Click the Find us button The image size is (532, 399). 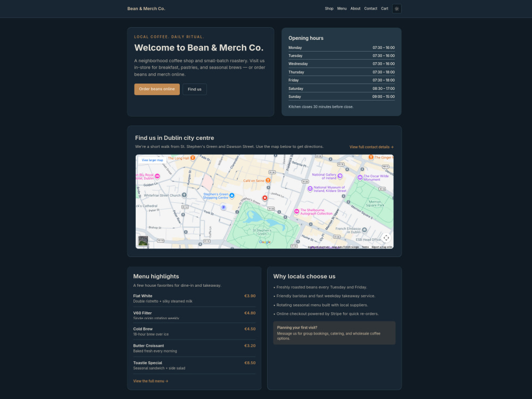coord(194,89)
